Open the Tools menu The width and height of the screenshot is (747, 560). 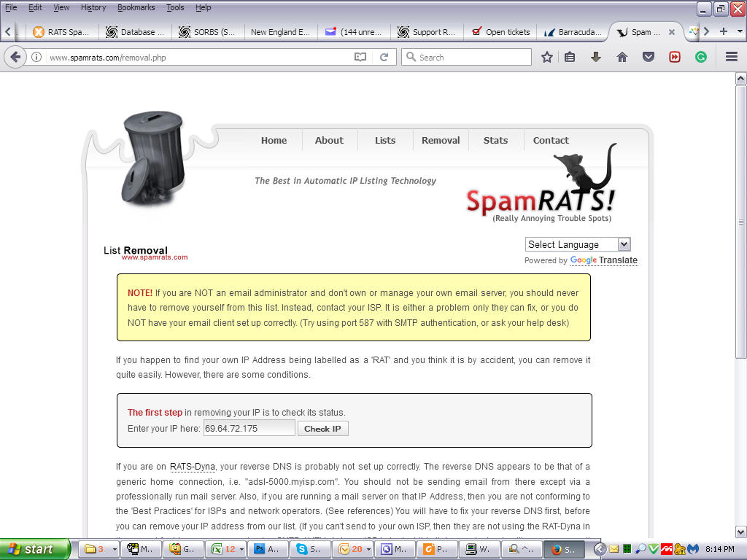click(x=175, y=7)
